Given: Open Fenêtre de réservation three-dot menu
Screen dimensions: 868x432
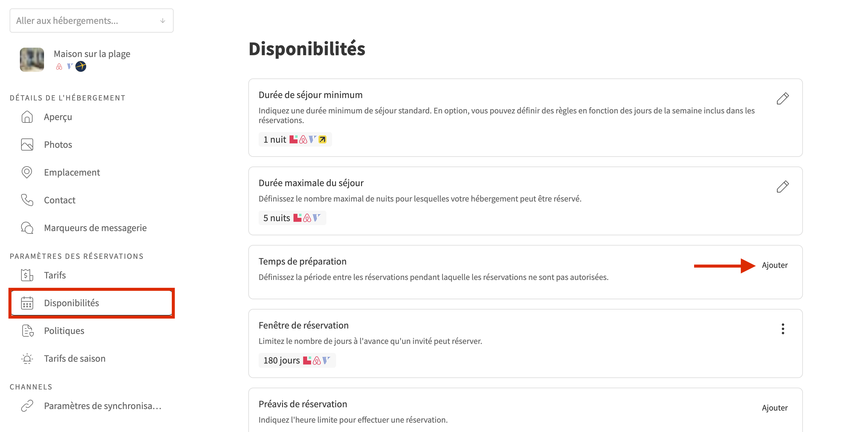Looking at the screenshot, I should point(782,329).
